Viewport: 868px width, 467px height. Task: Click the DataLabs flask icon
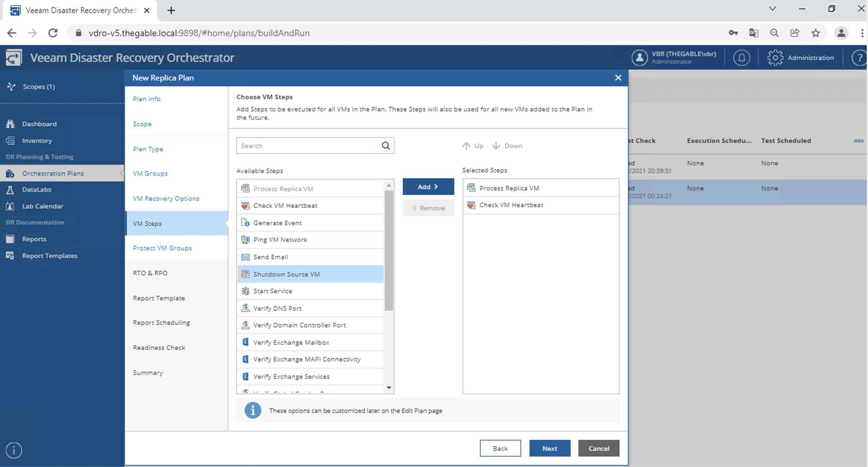point(10,189)
